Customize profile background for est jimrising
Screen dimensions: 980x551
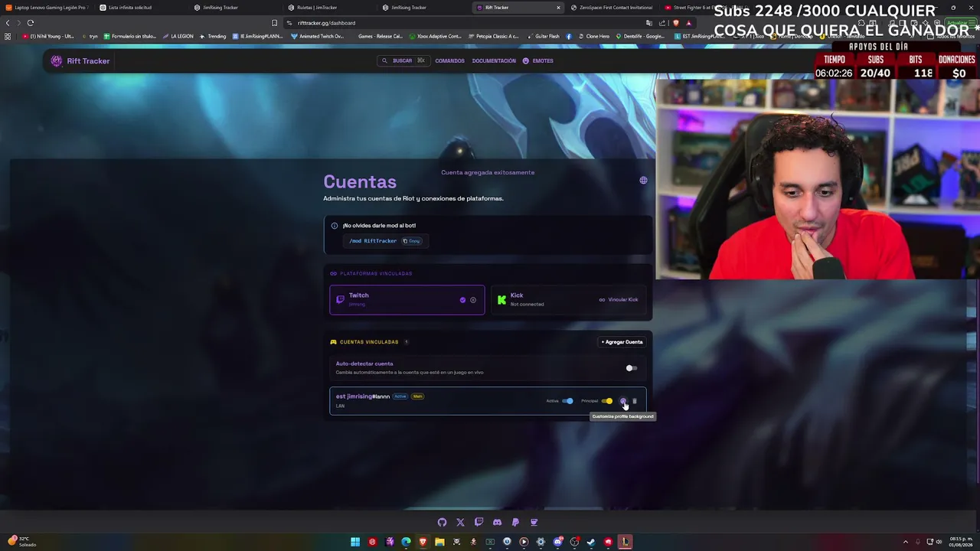623,401
